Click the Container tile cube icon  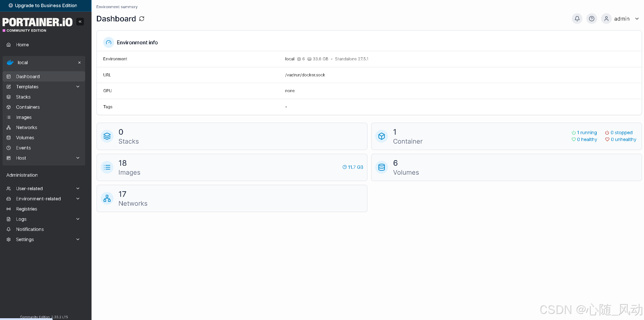(381, 136)
